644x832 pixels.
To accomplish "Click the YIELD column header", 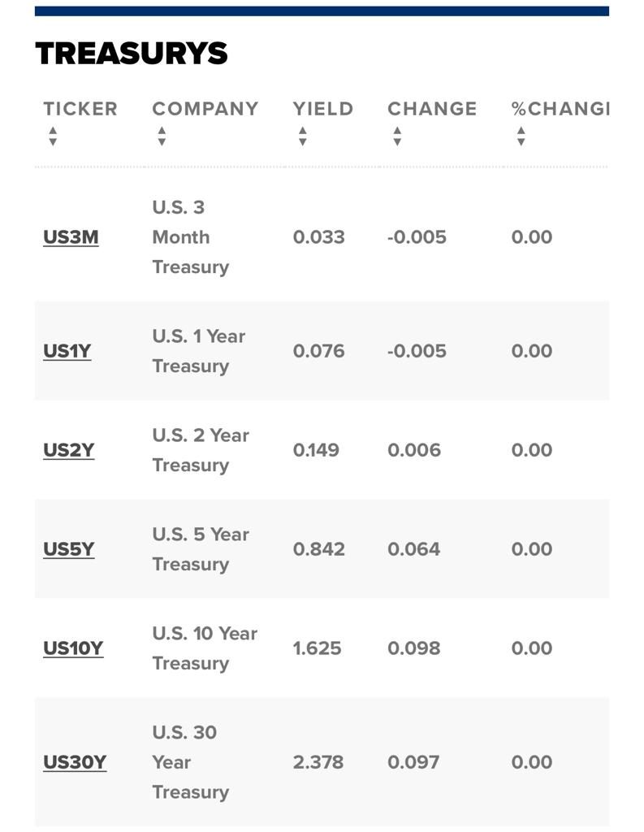I will pos(323,109).
